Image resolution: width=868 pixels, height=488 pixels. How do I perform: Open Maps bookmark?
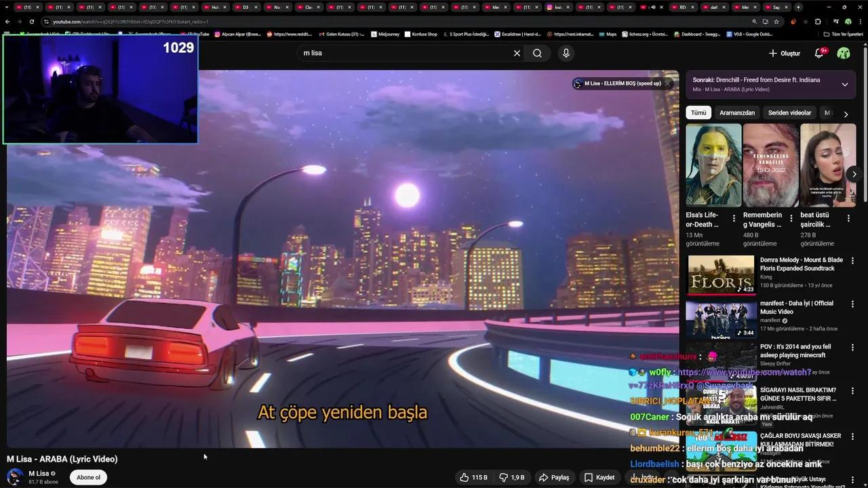(607, 34)
